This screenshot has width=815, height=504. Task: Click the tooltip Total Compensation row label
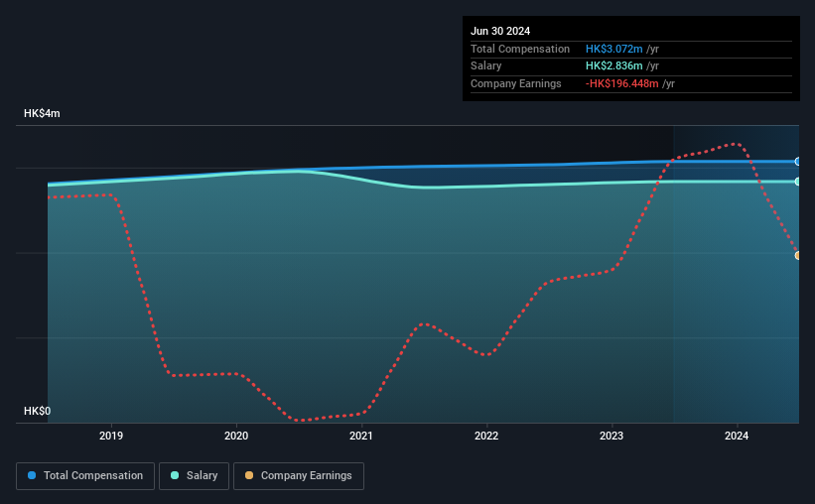520,49
